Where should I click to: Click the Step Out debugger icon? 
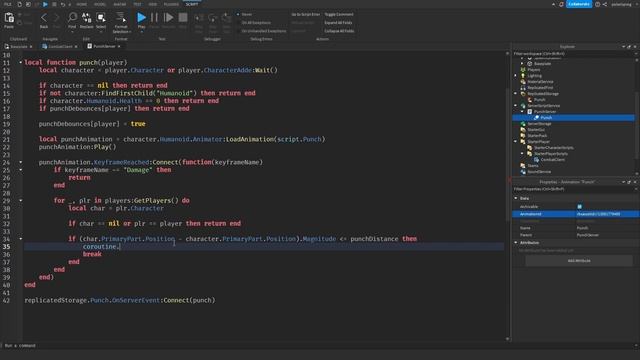[227, 18]
